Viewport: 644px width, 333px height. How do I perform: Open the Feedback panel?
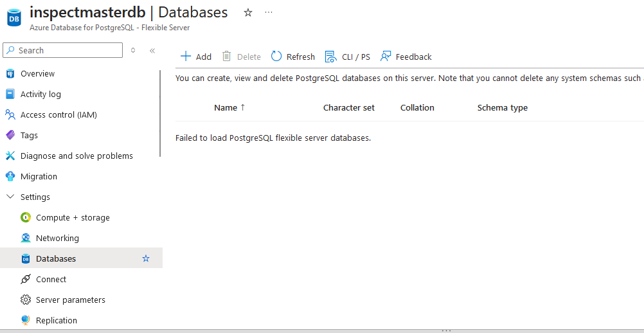click(406, 57)
